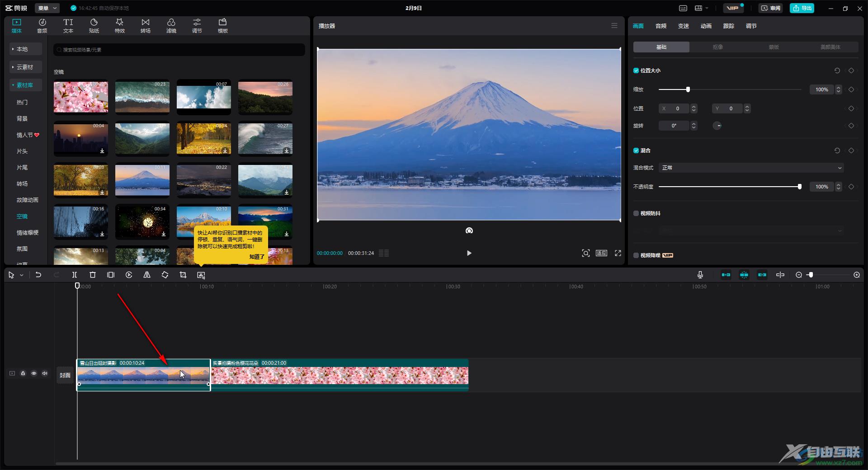
Task: Click the timeline zoom out magnifier
Action: point(799,275)
